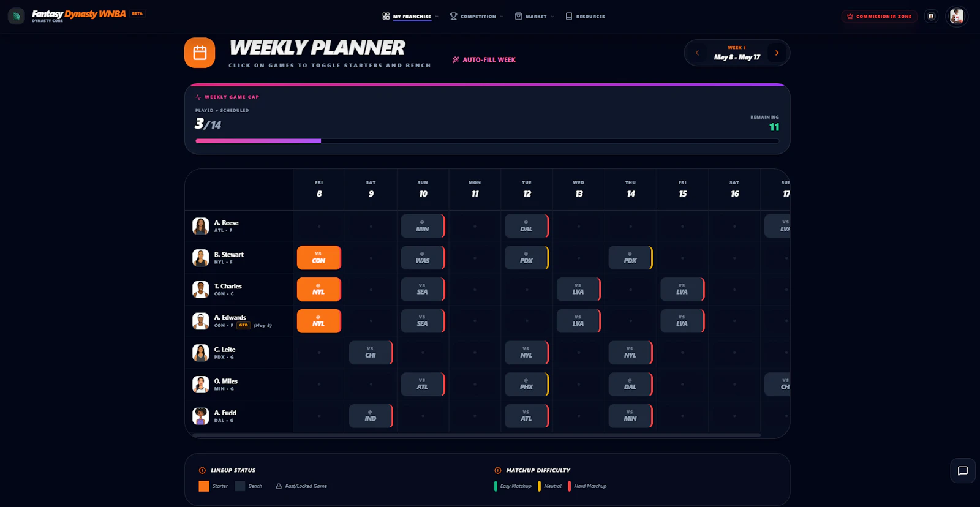
Task: Open the My Franchise menu
Action: point(410,17)
